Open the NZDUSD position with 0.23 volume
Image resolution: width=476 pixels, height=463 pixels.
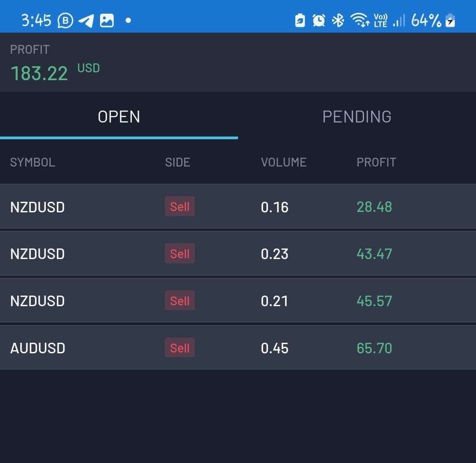point(238,254)
